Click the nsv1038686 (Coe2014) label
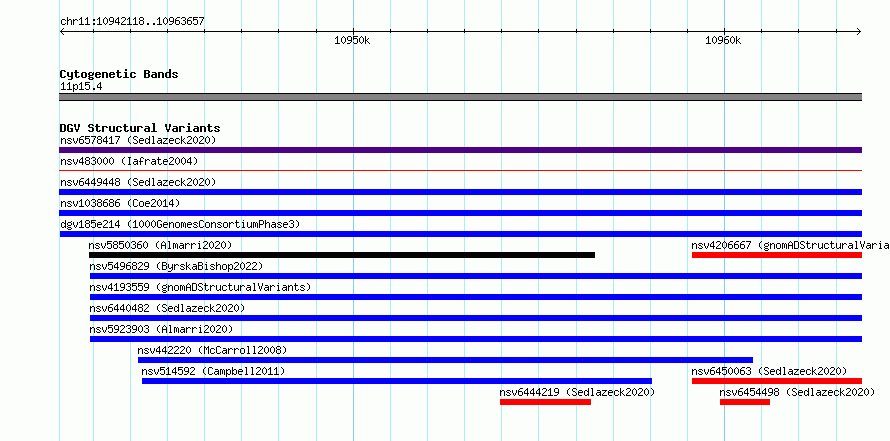 coord(120,203)
